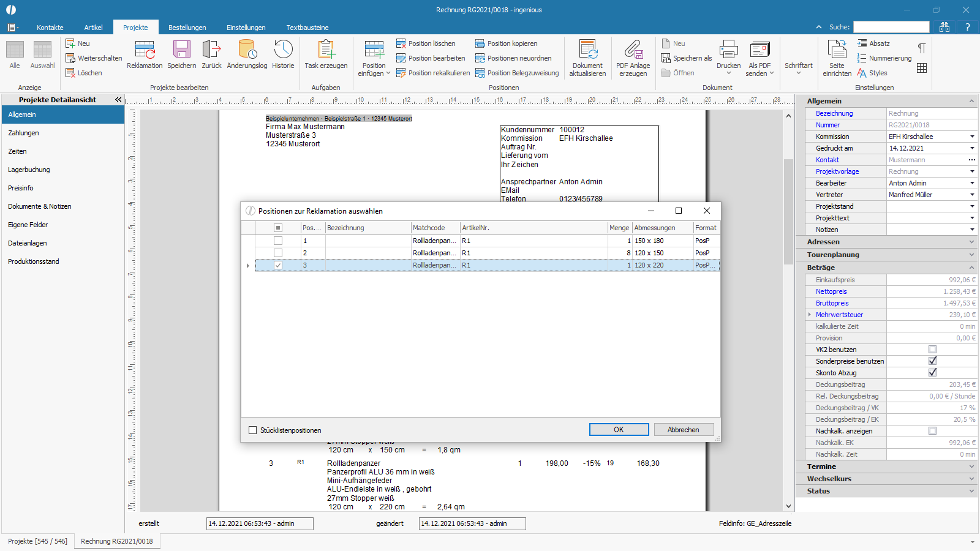Open the Änderungslog
980x551 pixels.
click(x=247, y=54)
